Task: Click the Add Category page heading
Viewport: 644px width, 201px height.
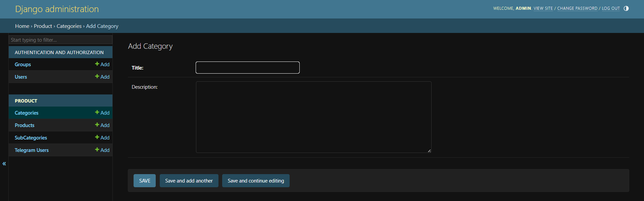Action: 150,46
